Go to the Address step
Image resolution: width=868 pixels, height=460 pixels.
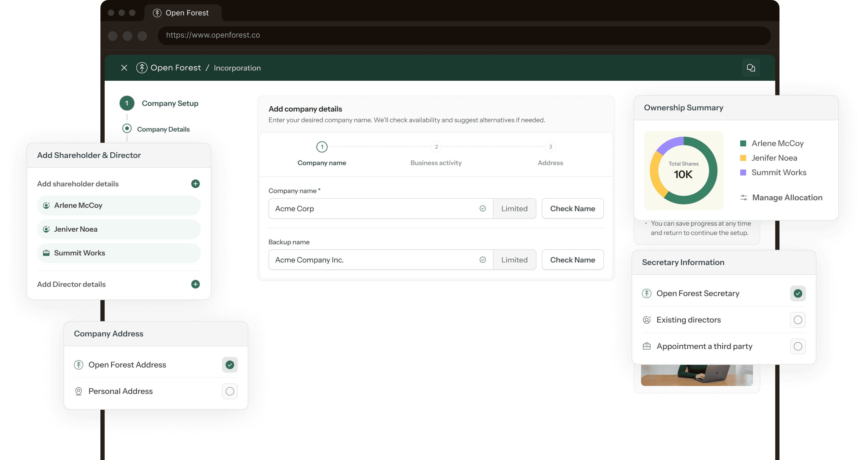tap(550, 154)
